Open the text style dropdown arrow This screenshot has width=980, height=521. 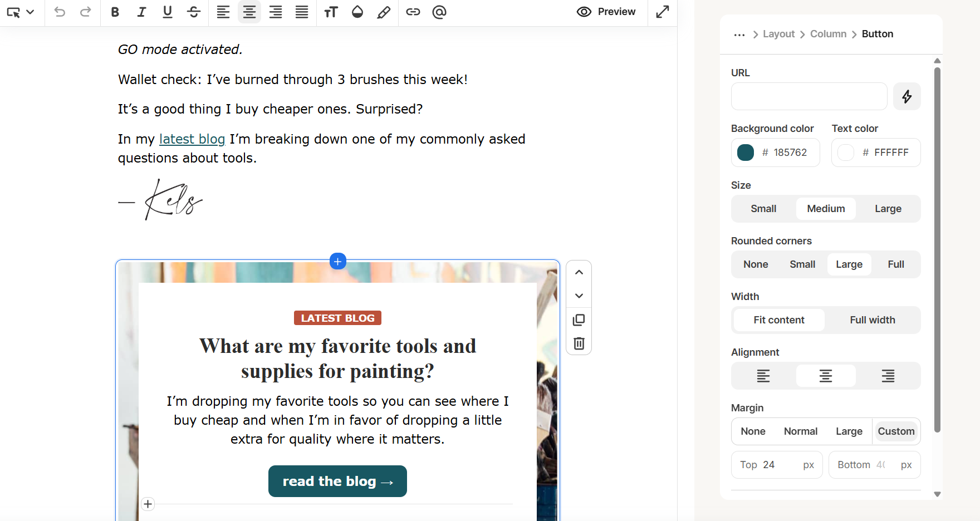[x=31, y=12]
